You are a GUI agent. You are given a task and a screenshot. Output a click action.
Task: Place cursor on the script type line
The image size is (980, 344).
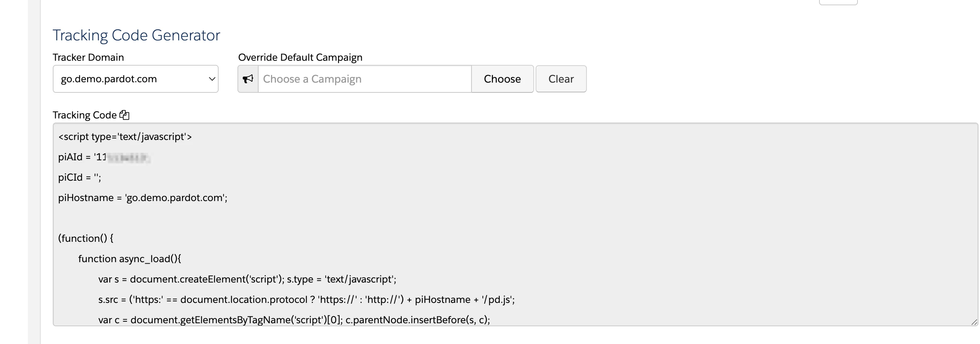[x=125, y=137]
